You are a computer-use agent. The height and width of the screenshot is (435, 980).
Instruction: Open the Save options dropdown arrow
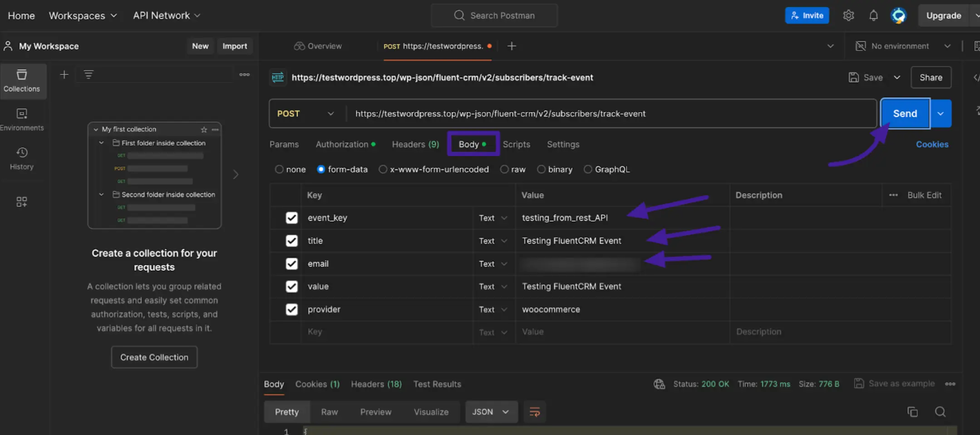click(x=897, y=78)
